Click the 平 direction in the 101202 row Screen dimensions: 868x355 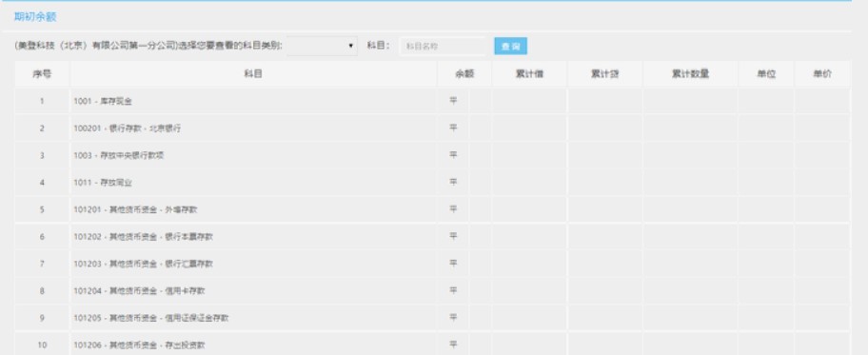coord(453,237)
